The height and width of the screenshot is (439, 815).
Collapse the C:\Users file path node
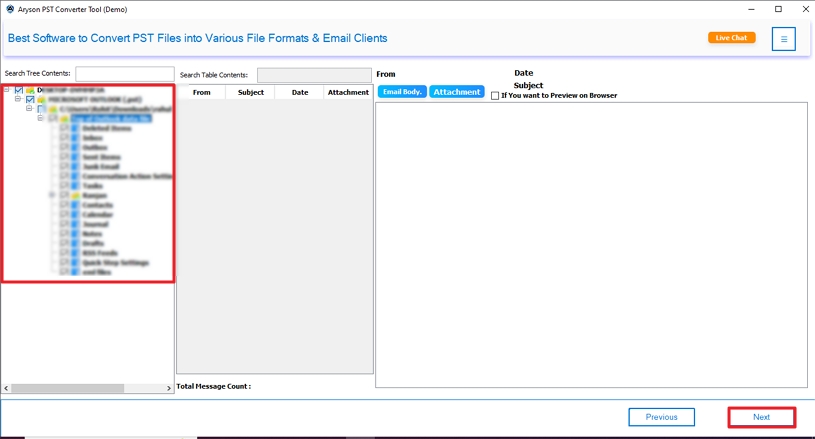pos(30,109)
